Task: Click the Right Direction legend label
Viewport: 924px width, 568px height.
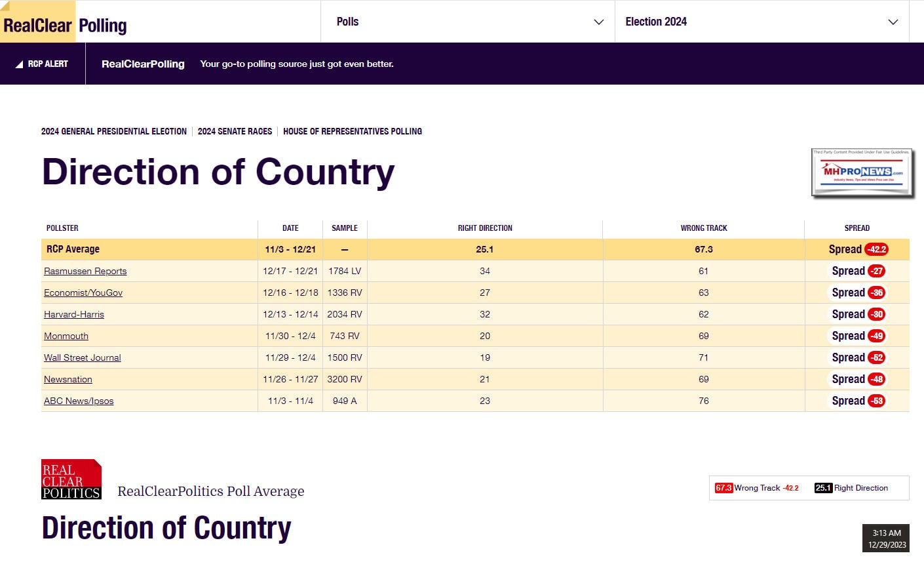Action: [x=861, y=488]
